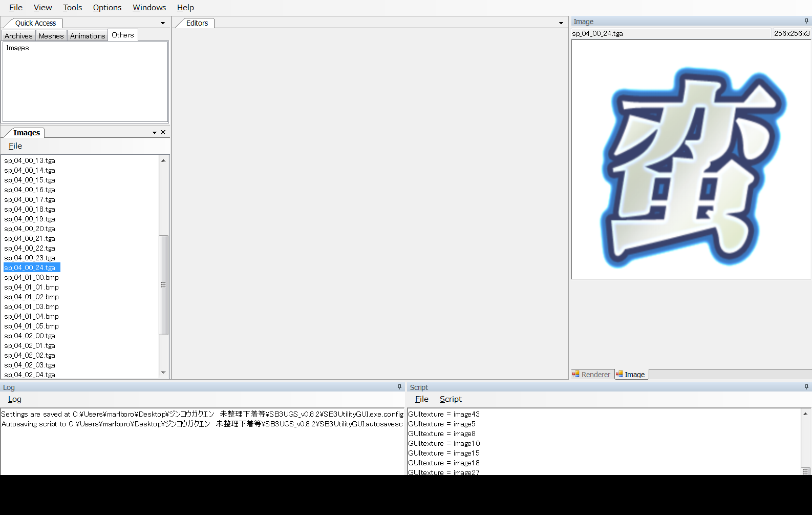Select sp_04_00_15.tga in image list
The height and width of the screenshot is (515, 812).
coord(30,180)
